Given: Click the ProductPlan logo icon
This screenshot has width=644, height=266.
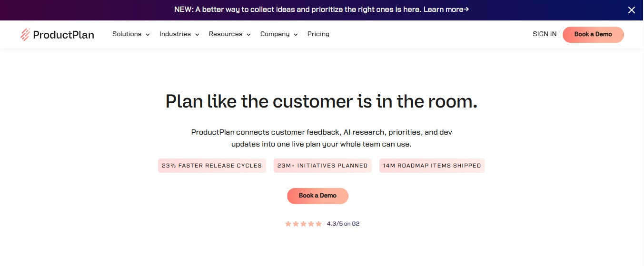Looking at the screenshot, I should tap(25, 34).
